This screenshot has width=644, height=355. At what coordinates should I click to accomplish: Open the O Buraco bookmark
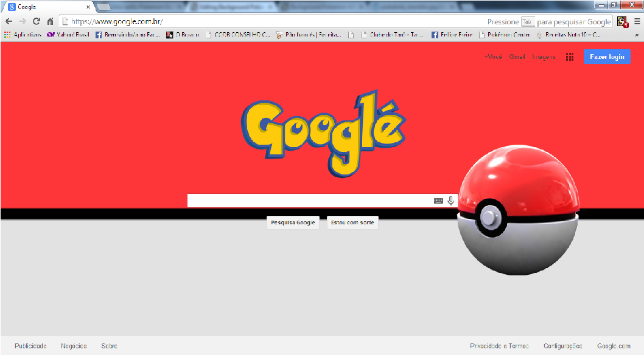tap(184, 35)
